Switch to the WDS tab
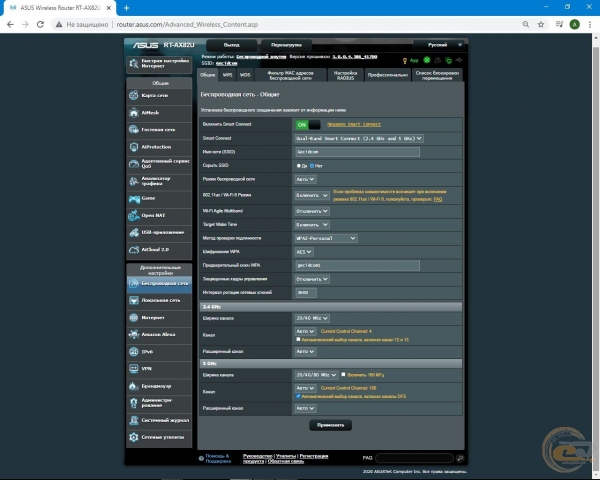The height and width of the screenshot is (480, 600). (245, 75)
